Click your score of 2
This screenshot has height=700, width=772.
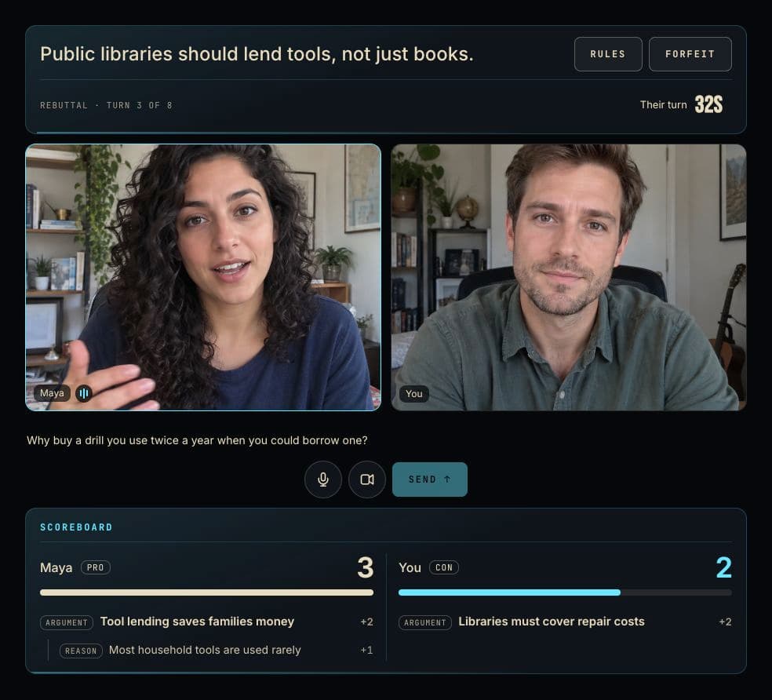point(723,567)
